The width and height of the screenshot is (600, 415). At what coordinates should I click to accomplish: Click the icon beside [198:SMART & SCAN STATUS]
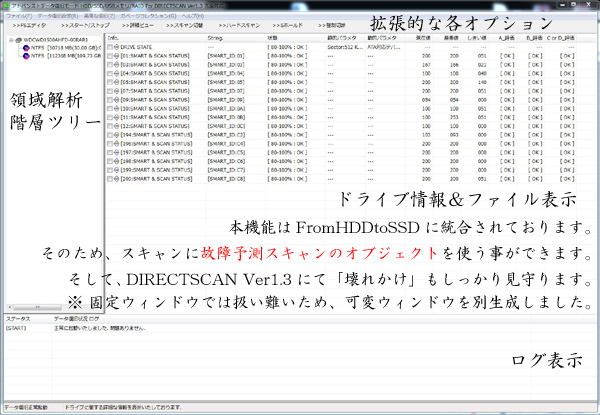[116, 161]
